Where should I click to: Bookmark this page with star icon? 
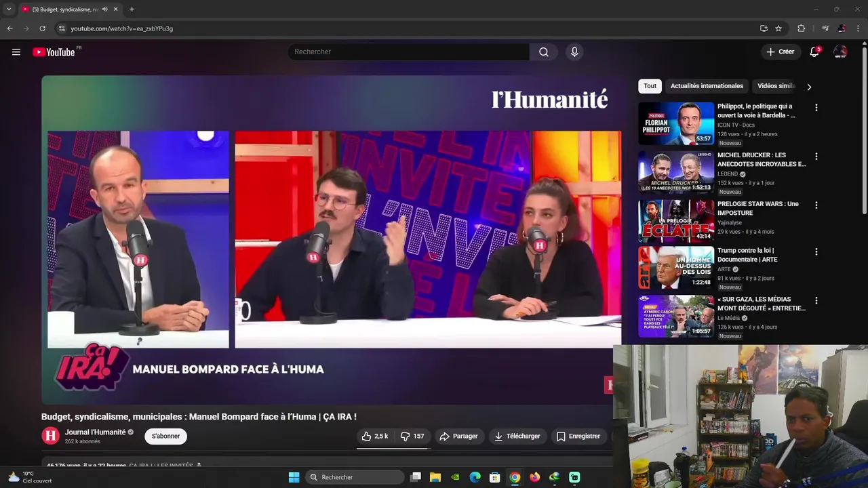tap(778, 28)
